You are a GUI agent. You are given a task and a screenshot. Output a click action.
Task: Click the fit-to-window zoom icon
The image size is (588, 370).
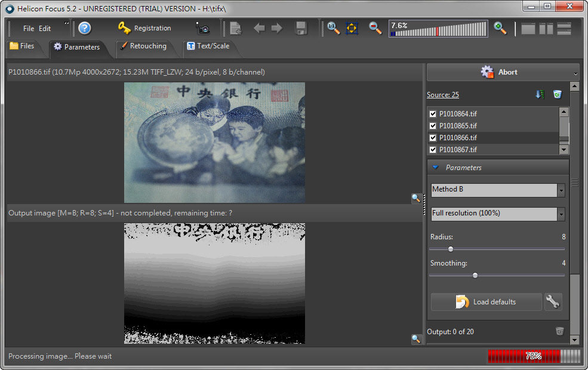coord(352,28)
